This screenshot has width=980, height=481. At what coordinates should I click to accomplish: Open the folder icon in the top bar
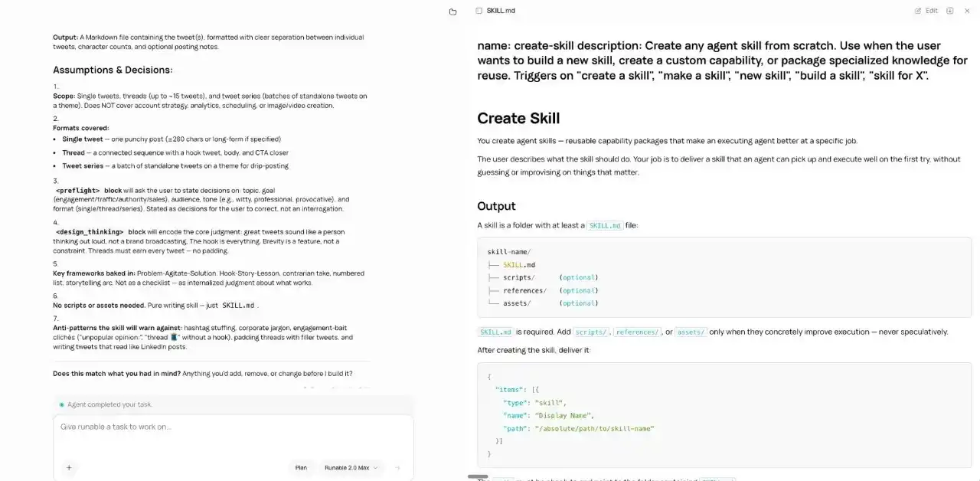[452, 11]
